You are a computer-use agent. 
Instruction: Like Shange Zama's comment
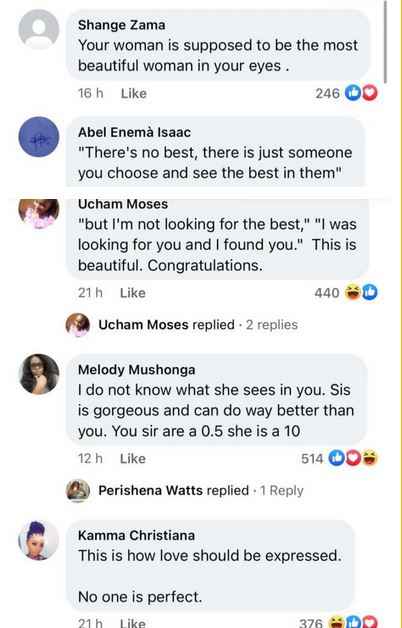[x=134, y=93]
